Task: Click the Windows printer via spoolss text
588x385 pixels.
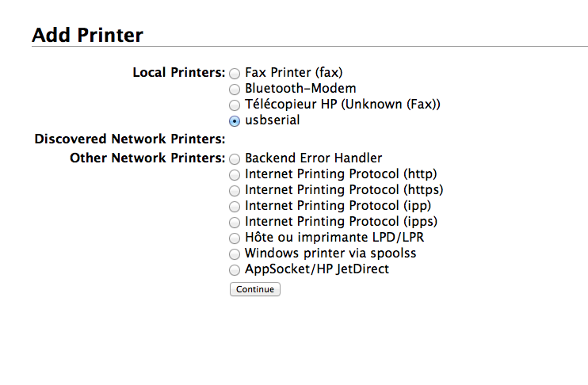Action: coord(330,253)
